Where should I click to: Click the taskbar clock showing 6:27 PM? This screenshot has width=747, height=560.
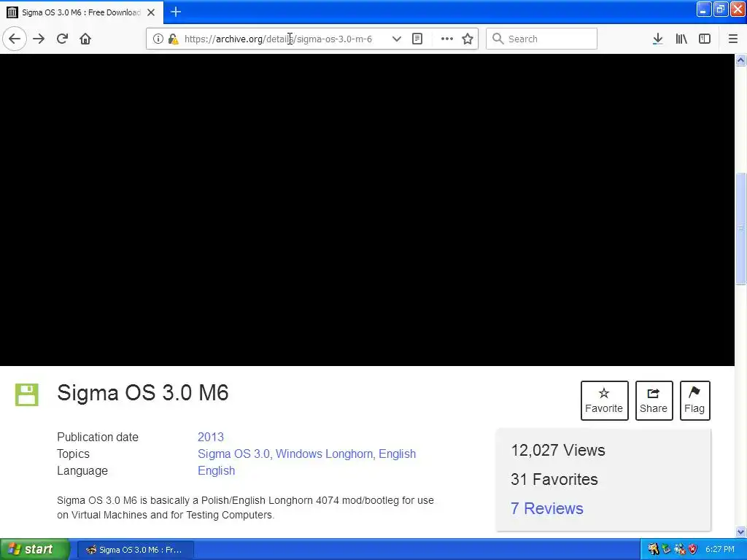[x=720, y=550]
